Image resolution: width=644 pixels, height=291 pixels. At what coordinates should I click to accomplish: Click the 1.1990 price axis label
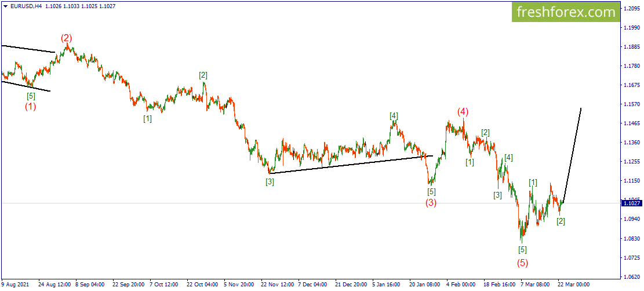tap(632, 28)
